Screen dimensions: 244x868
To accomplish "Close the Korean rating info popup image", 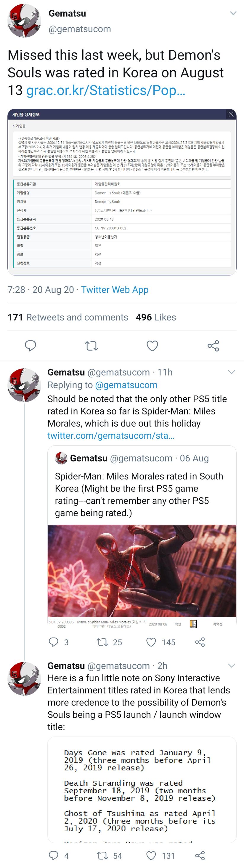I will 231,114.
